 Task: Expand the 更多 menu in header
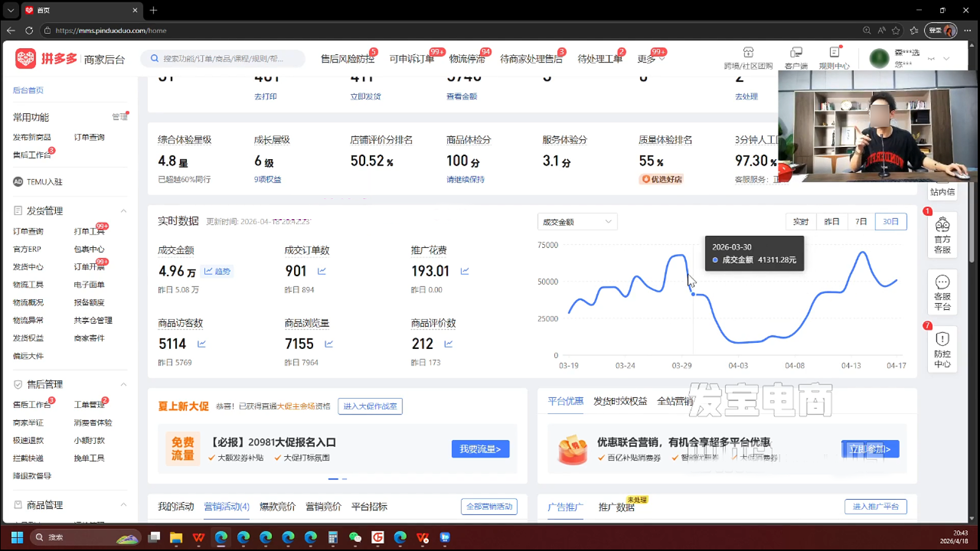point(650,59)
